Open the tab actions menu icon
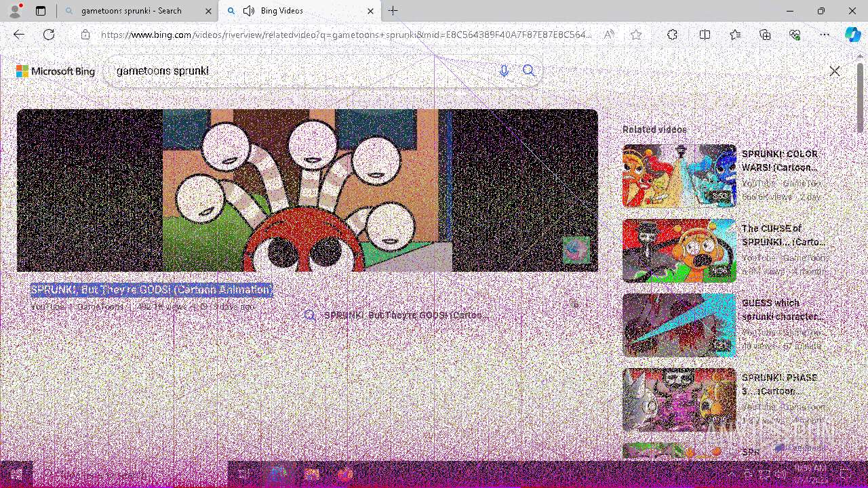868x488 pixels. (41, 11)
